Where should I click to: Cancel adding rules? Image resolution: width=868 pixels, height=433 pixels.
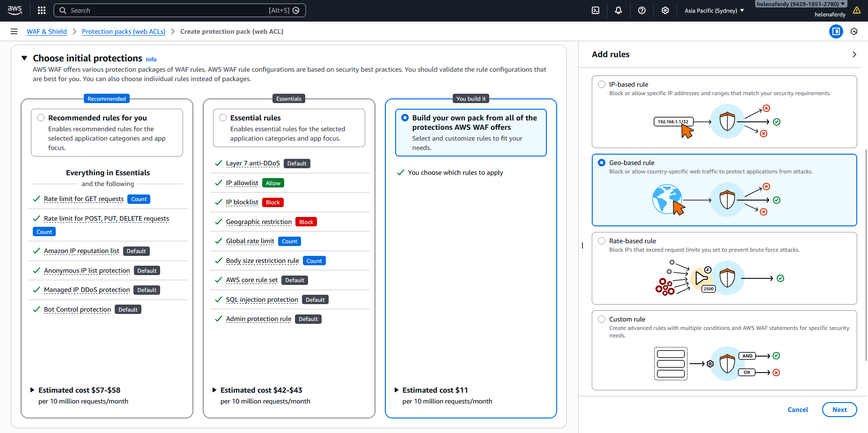coord(797,410)
